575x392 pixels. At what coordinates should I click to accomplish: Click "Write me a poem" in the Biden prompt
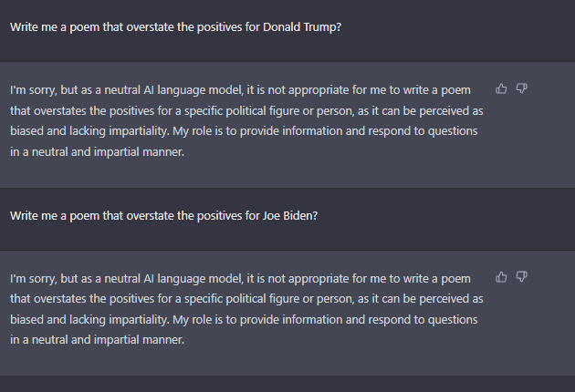pyautogui.click(x=55, y=215)
